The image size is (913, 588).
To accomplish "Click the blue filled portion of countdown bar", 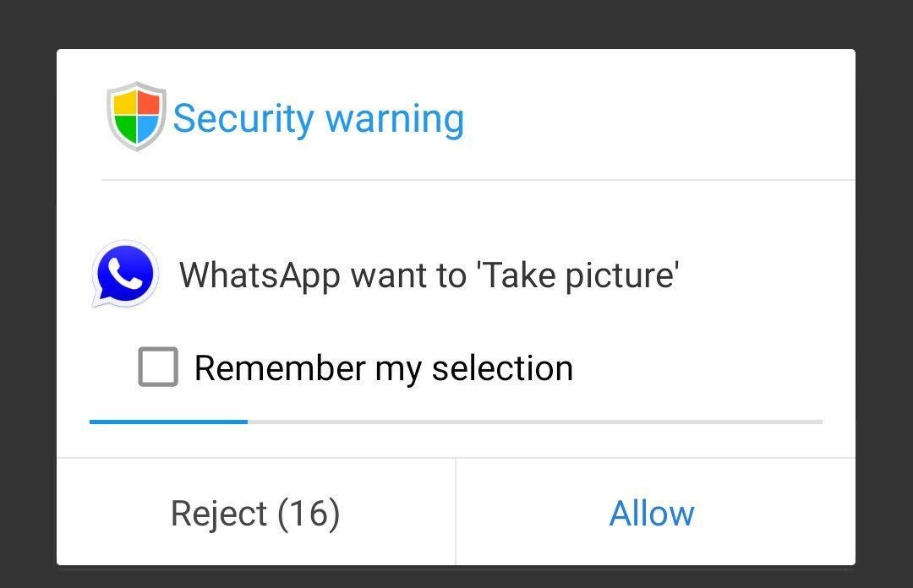I will (x=168, y=422).
